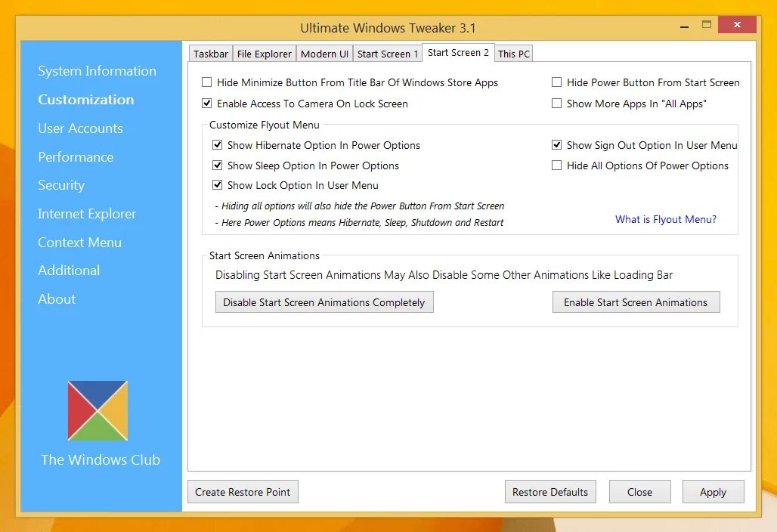The width and height of the screenshot is (777, 532).
Task: Click the note Hiding all options will also hide
Action: [x=361, y=206]
